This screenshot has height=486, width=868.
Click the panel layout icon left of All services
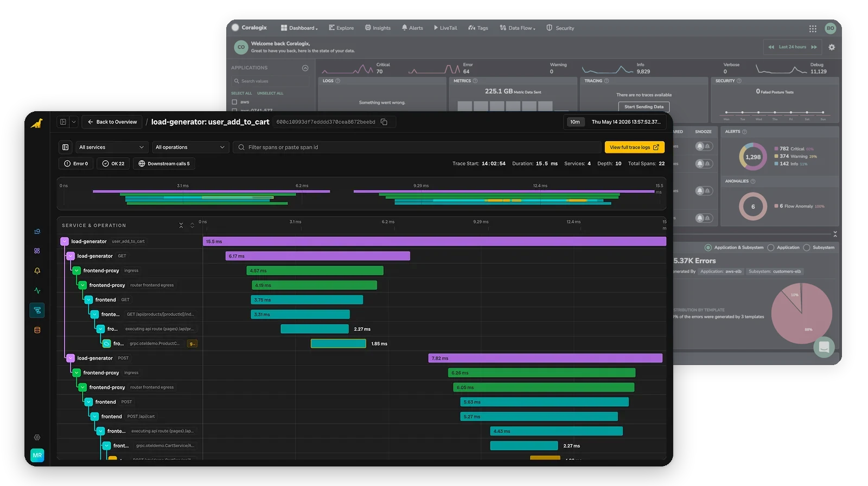tap(65, 147)
